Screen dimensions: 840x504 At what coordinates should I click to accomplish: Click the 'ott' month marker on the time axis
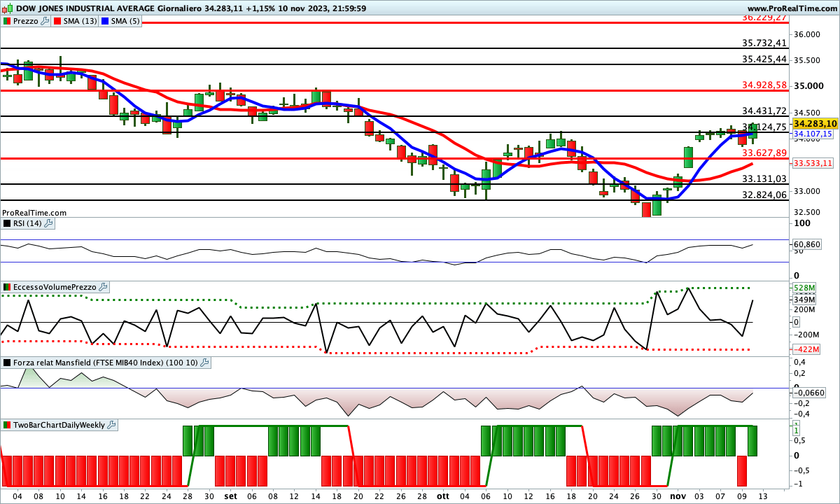coord(442,496)
